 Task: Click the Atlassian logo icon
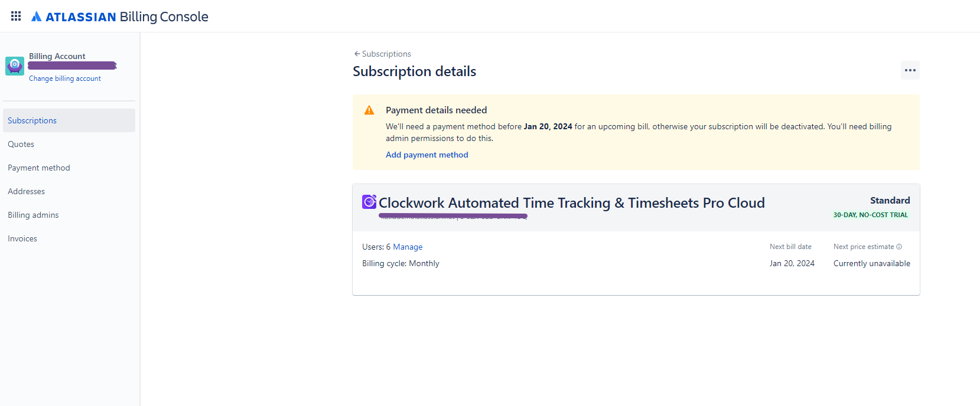click(37, 17)
